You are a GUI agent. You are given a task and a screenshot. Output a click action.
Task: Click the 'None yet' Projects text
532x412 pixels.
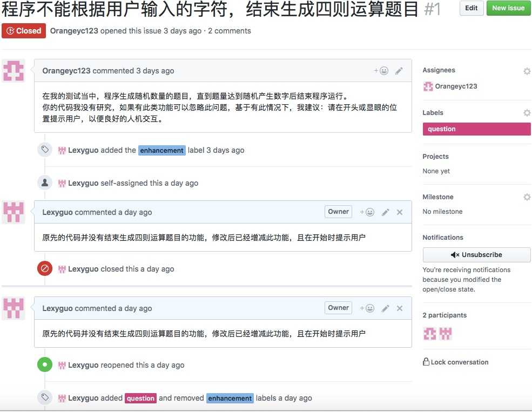(x=436, y=171)
